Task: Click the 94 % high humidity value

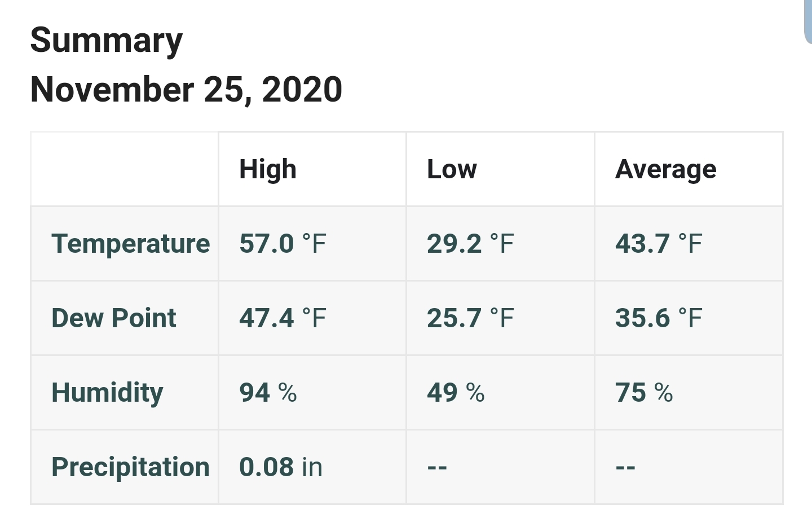Action: click(268, 393)
